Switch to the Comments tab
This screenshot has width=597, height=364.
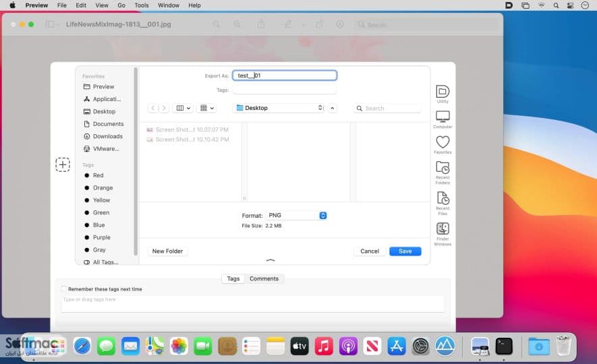coord(264,279)
